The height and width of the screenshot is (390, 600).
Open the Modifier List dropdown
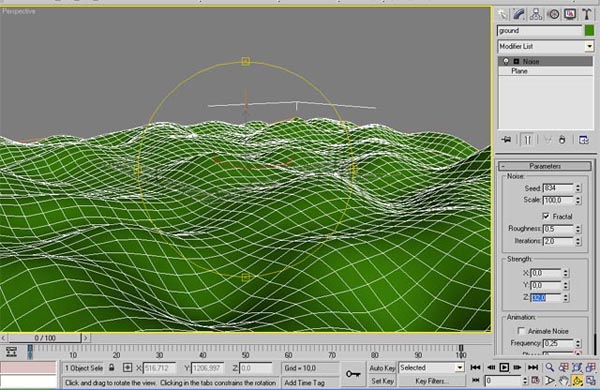coord(589,46)
